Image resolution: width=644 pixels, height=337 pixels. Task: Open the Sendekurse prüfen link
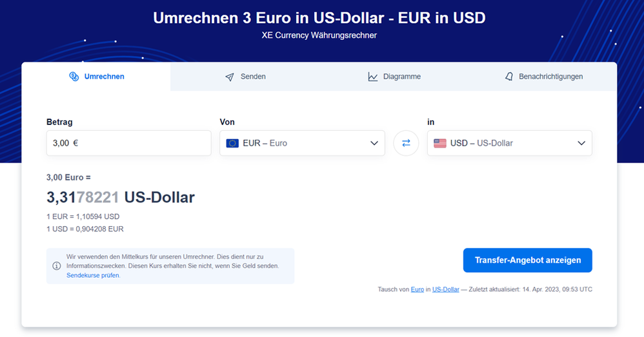click(93, 275)
